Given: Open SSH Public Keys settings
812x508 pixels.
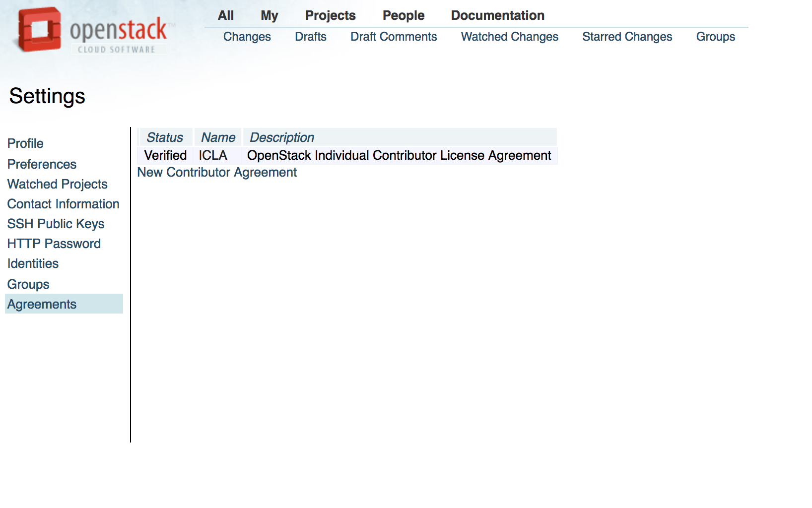Looking at the screenshot, I should pos(56,224).
